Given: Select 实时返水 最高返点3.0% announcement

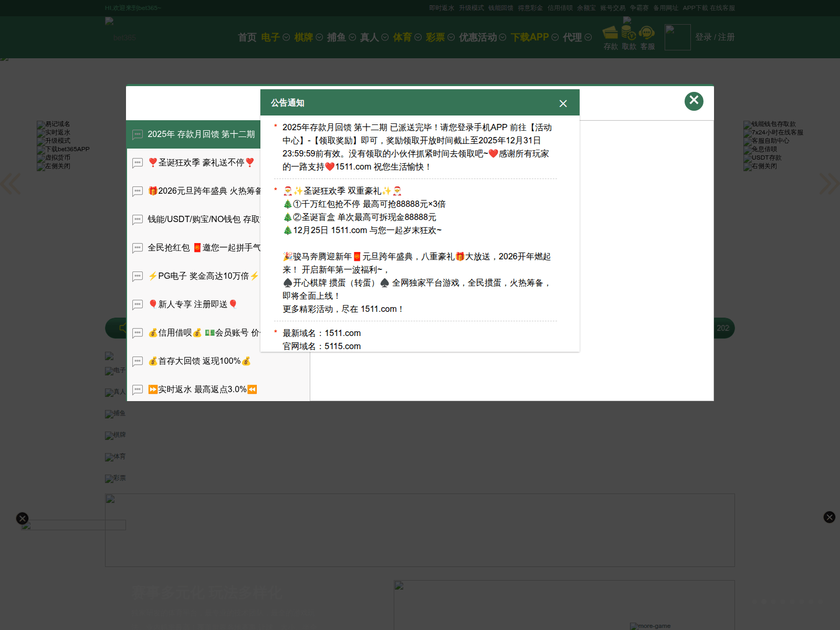Looking at the screenshot, I should point(218,390).
